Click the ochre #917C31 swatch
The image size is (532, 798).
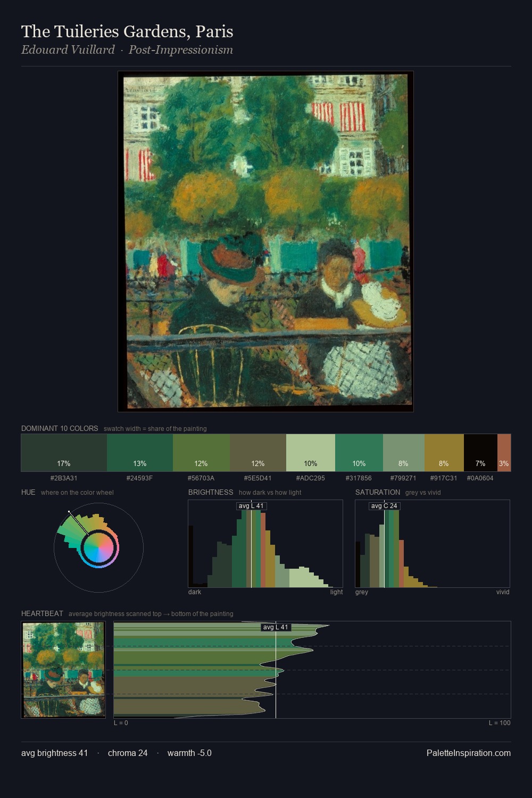(444, 453)
